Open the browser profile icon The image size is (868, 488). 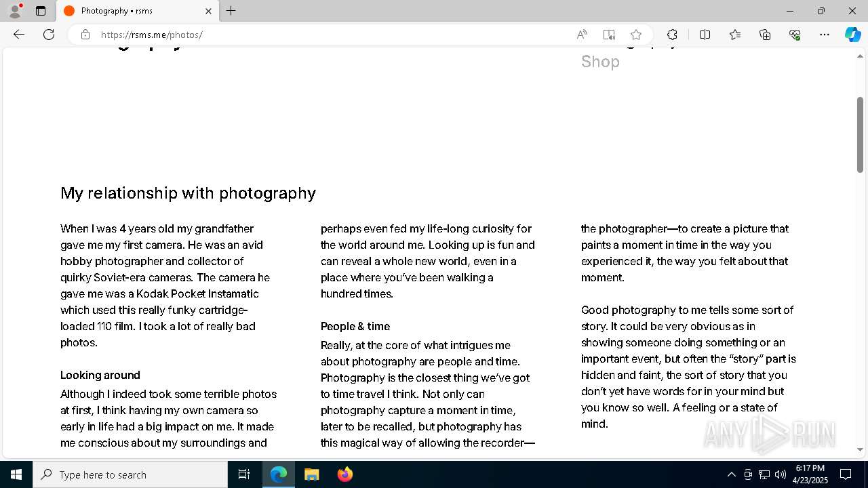(15, 11)
